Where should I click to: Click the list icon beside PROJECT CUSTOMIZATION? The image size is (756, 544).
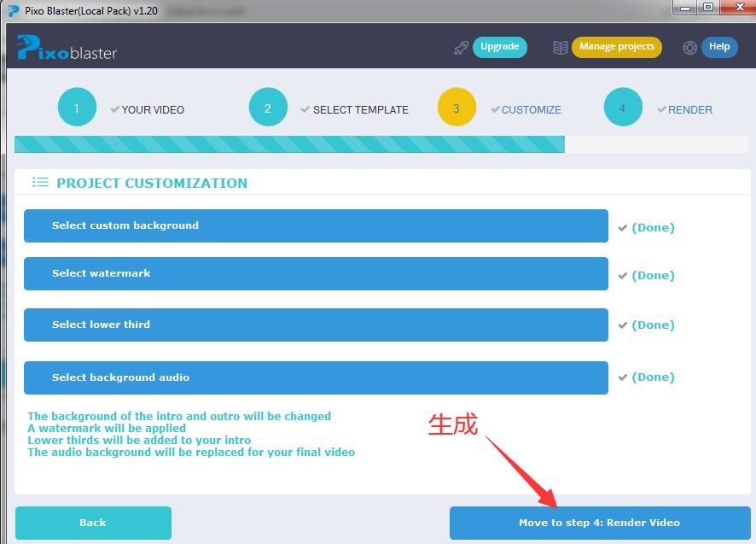coord(40,182)
